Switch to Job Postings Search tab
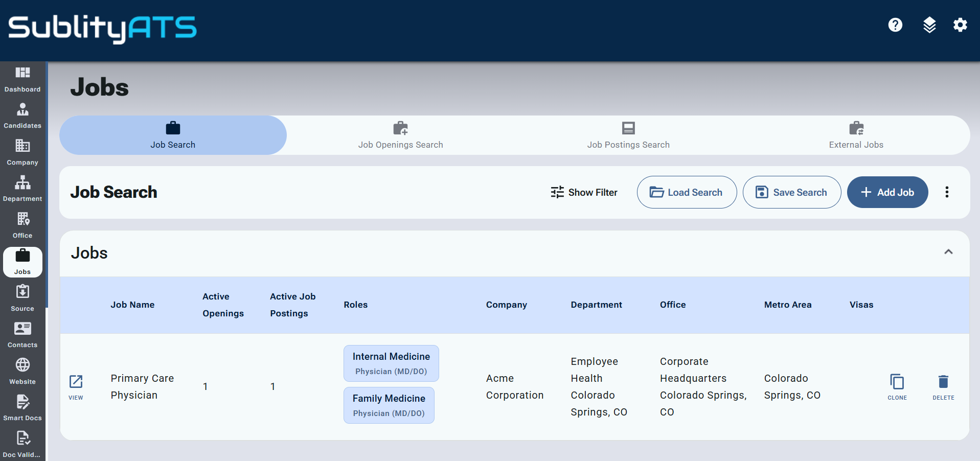The width and height of the screenshot is (980, 461). point(628,135)
